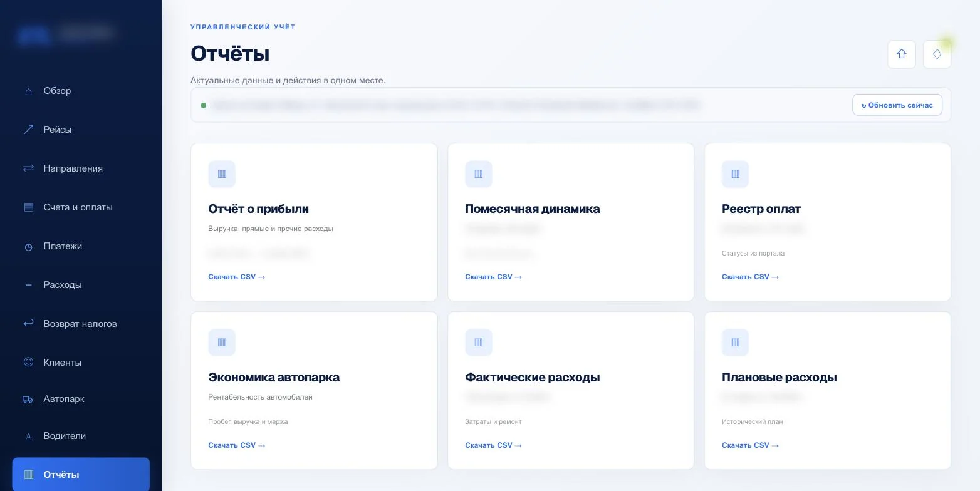Open the Обзор section
Screen dimensions: 980x491
click(x=81, y=91)
